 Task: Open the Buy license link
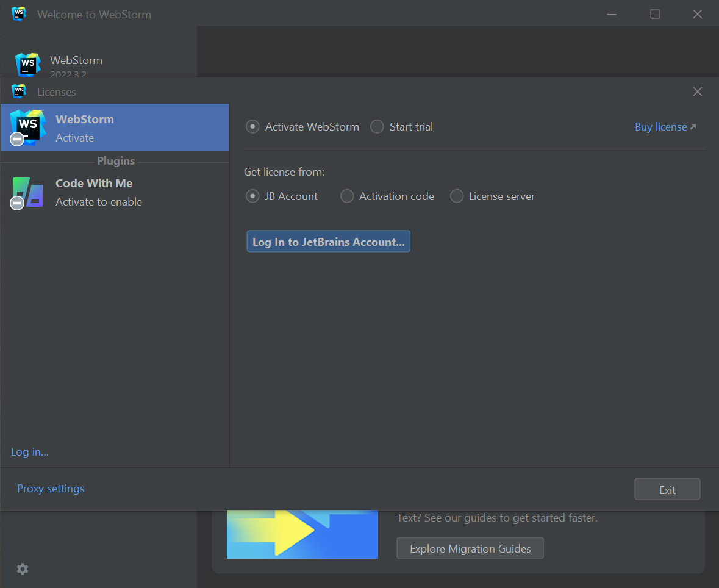[x=665, y=127]
